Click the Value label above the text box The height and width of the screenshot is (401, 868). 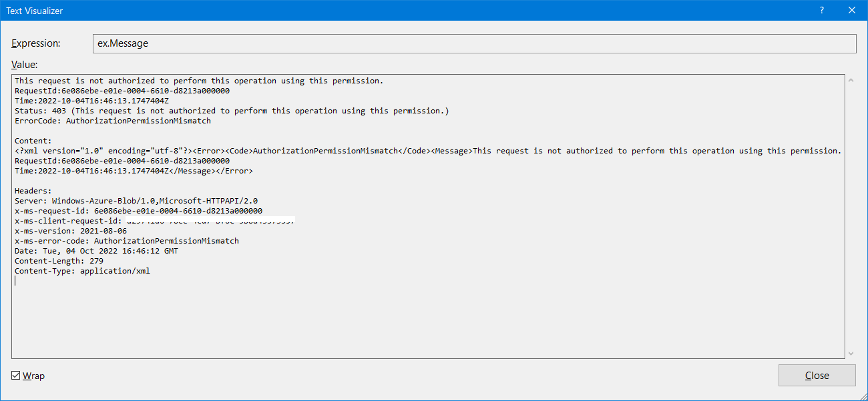(x=24, y=64)
